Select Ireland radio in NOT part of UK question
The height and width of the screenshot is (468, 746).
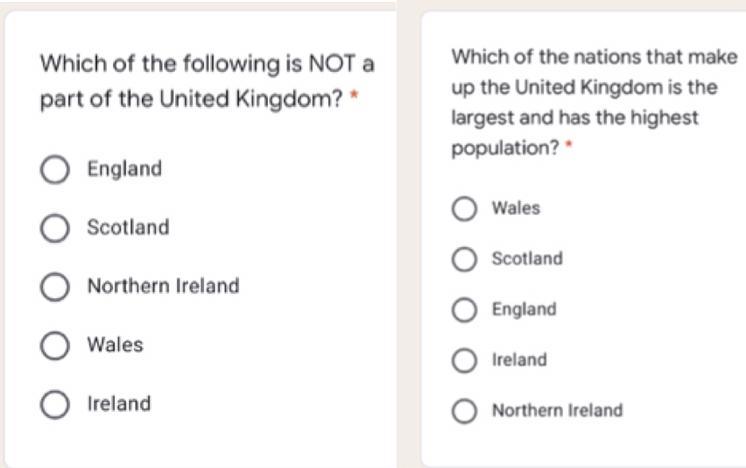click(55, 405)
